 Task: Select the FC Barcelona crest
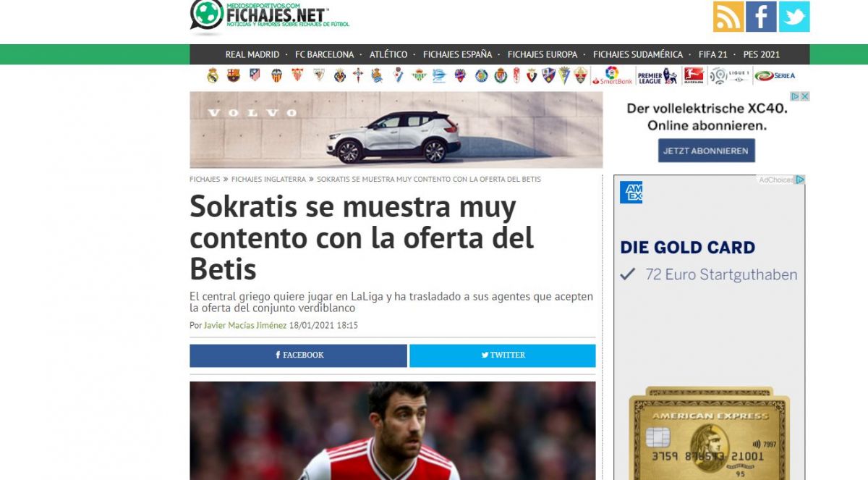pyautogui.click(x=233, y=75)
